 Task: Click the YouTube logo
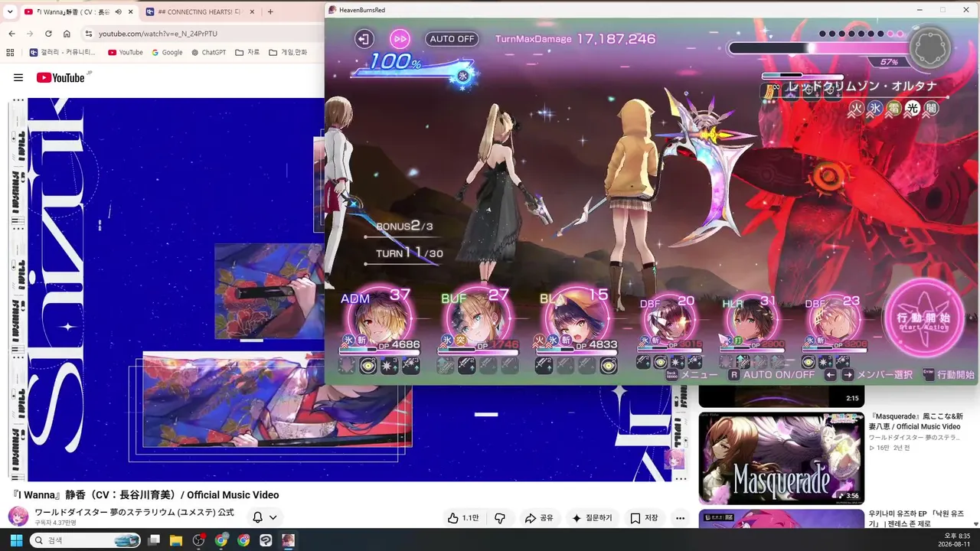pyautogui.click(x=60, y=77)
